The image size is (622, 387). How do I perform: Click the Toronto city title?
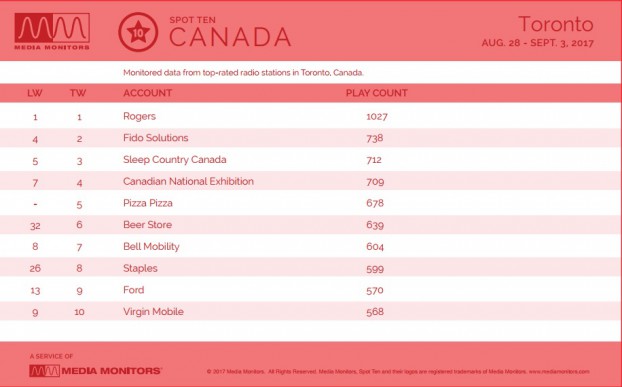click(556, 25)
